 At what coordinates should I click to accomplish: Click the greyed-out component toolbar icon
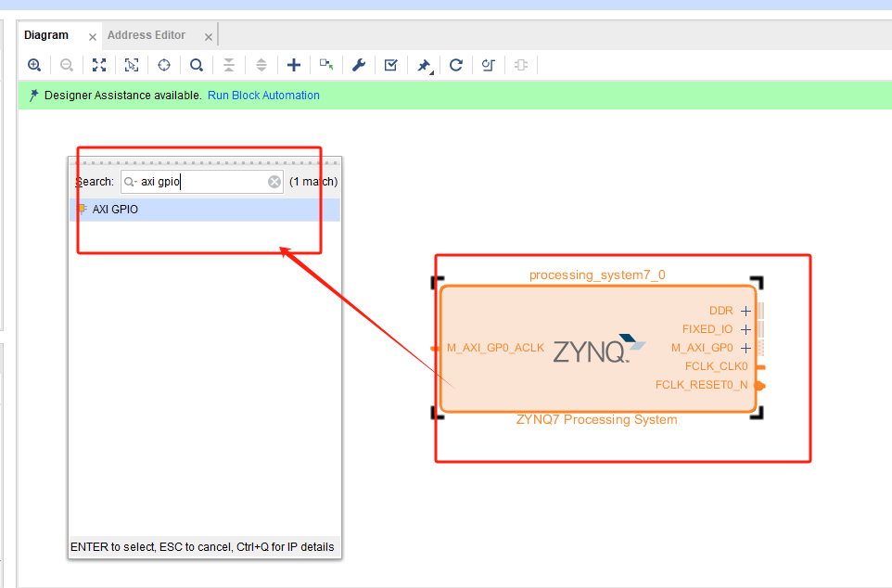[x=520, y=65]
